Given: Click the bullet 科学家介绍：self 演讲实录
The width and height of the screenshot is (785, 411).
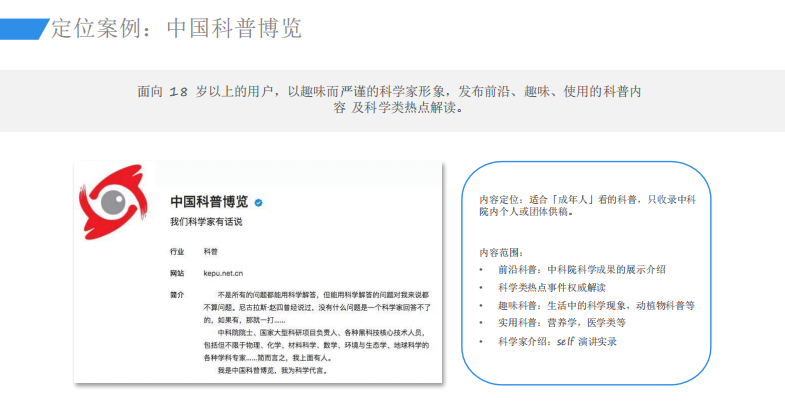Looking at the screenshot, I should click(557, 341).
